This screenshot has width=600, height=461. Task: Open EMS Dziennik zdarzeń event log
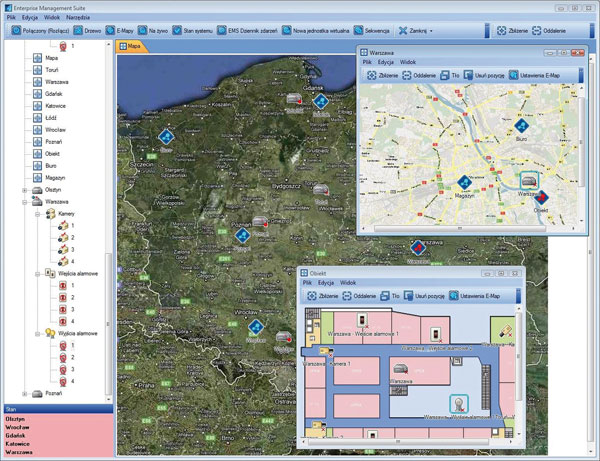point(247,31)
